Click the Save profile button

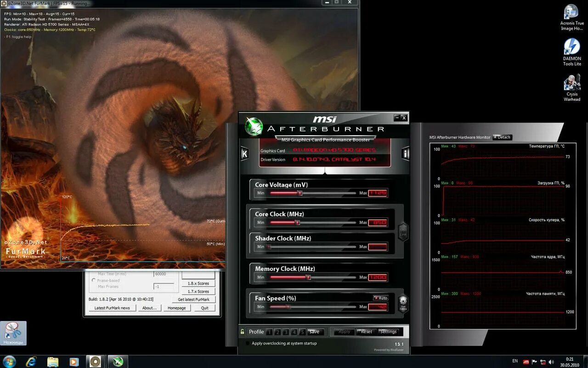[x=315, y=332]
